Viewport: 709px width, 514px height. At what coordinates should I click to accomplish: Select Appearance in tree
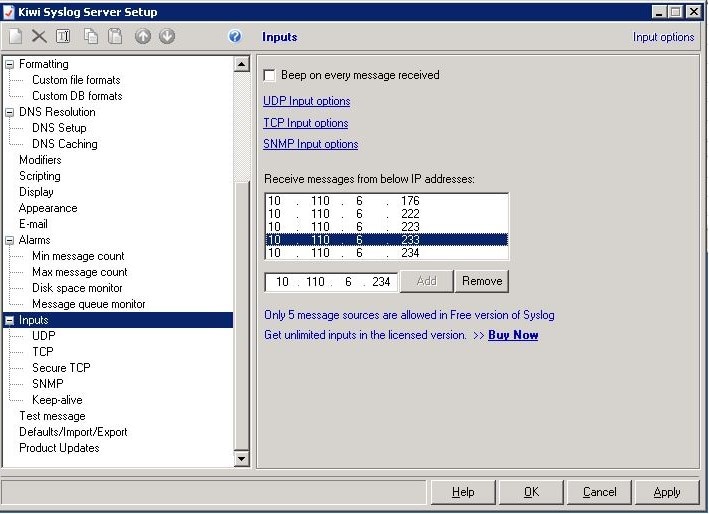pos(48,208)
